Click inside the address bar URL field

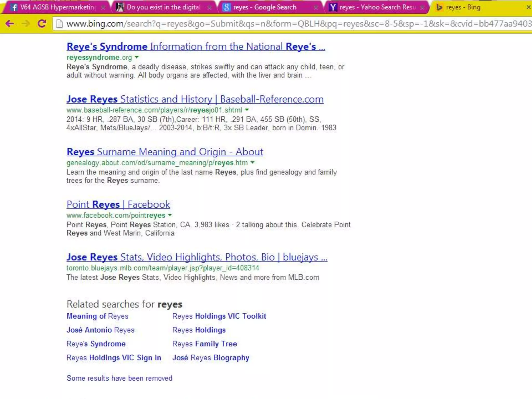coord(286,24)
